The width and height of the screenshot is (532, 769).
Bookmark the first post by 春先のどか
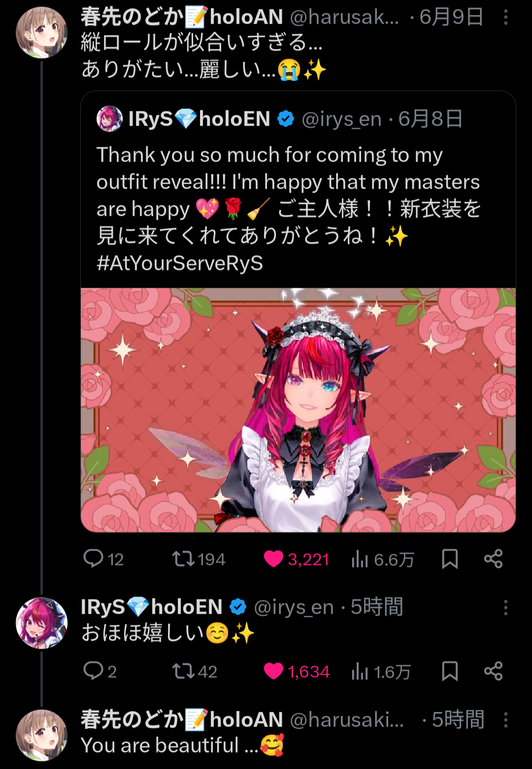(x=450, y=559)
